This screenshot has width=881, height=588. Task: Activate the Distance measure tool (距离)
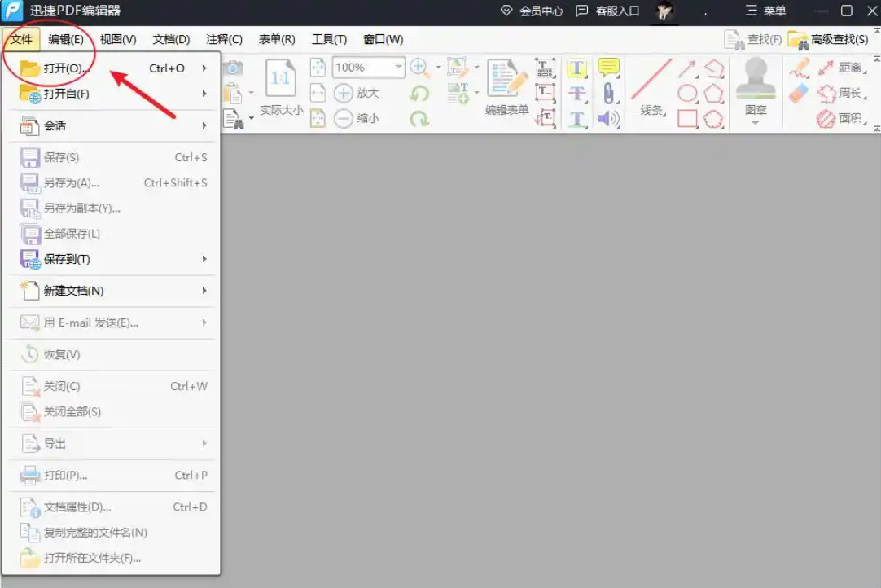[x=850, y=68]
